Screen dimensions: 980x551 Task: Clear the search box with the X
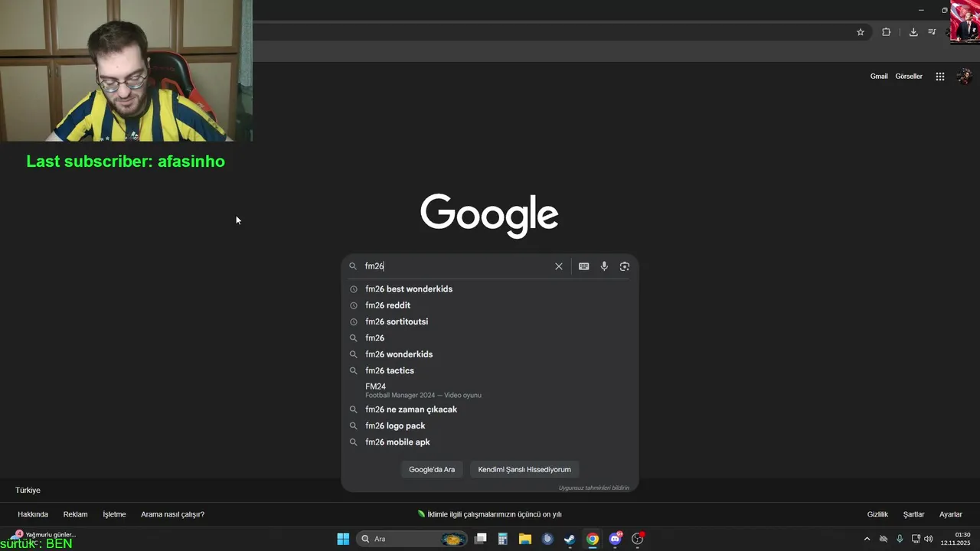[559, 266]
